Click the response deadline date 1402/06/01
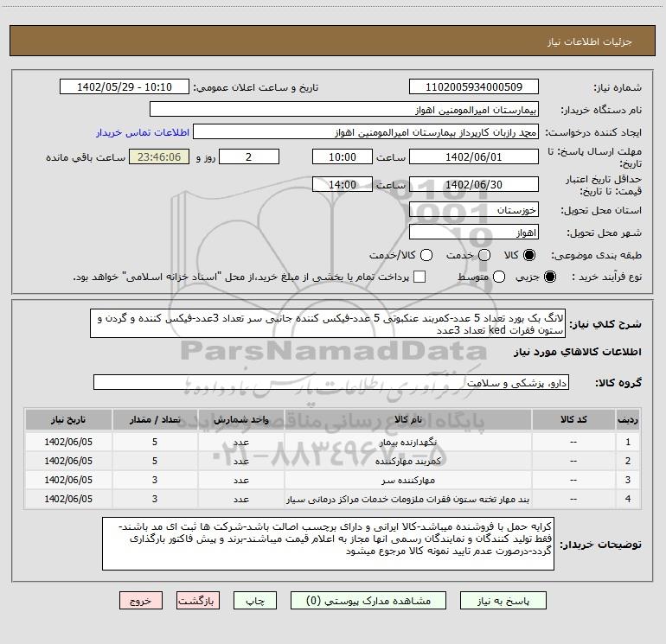The image size is (666, 644). (474, 157)
